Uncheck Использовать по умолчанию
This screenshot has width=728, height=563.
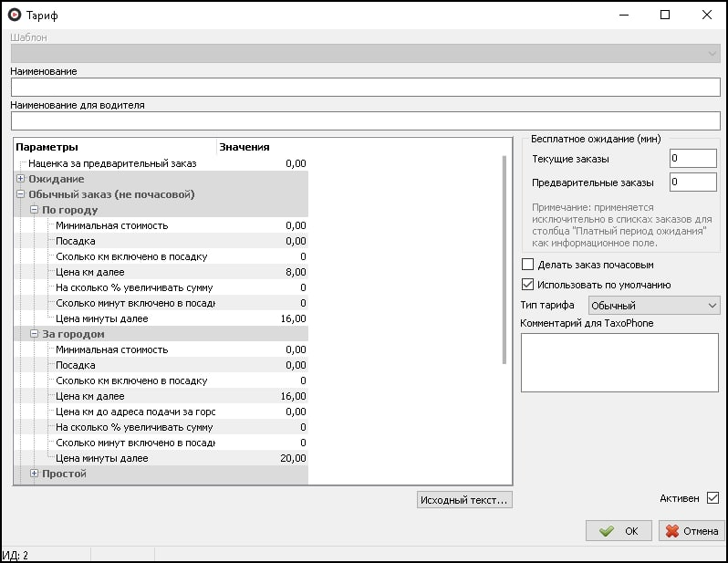coord(527,285)
